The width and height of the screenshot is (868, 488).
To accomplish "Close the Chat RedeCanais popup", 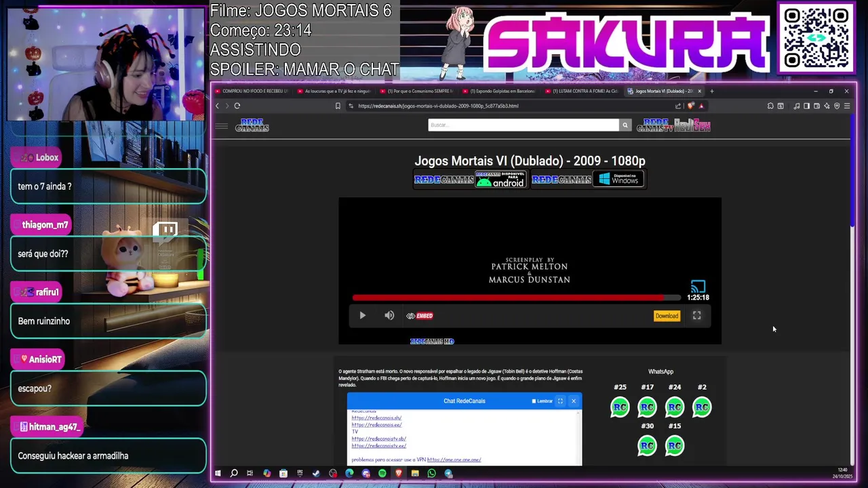I will (574, 401).
